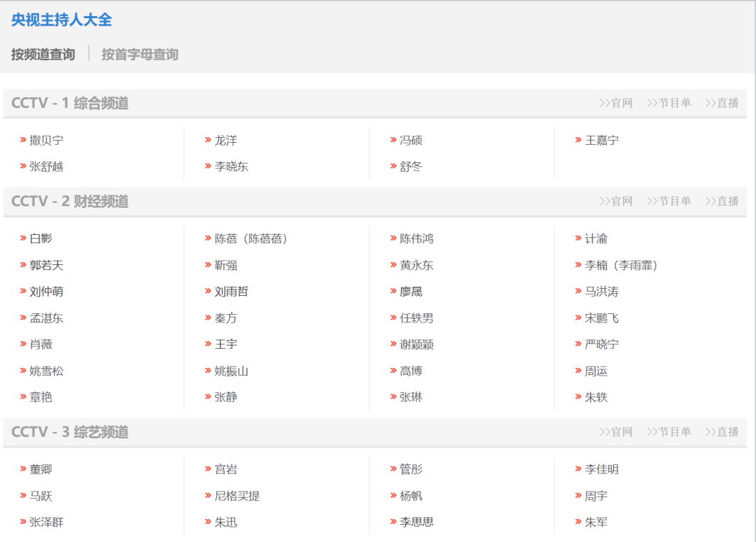
Task: Open host 龙洋's page
Action: pyautogui.click(x=225, y=140)
